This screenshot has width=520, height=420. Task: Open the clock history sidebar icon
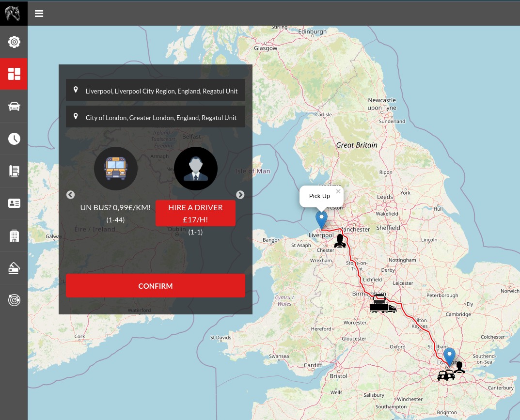click(x=14, y=139)
